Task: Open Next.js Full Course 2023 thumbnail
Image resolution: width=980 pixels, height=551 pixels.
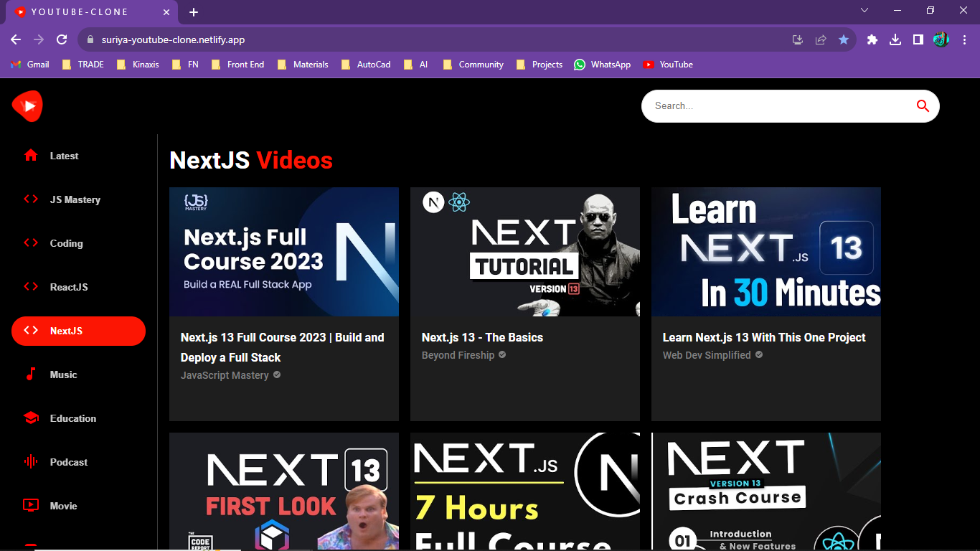Action: pyautogui.click(x=284, y=252)
